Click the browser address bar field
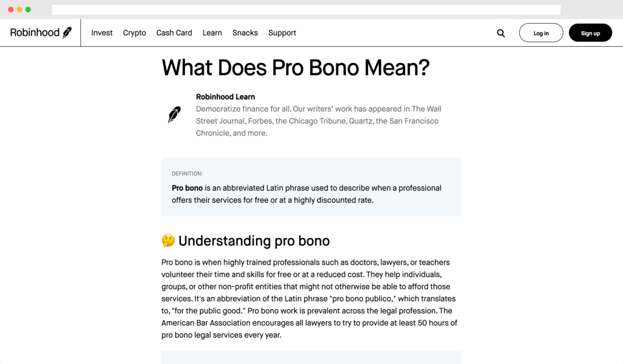 [306, 10]
